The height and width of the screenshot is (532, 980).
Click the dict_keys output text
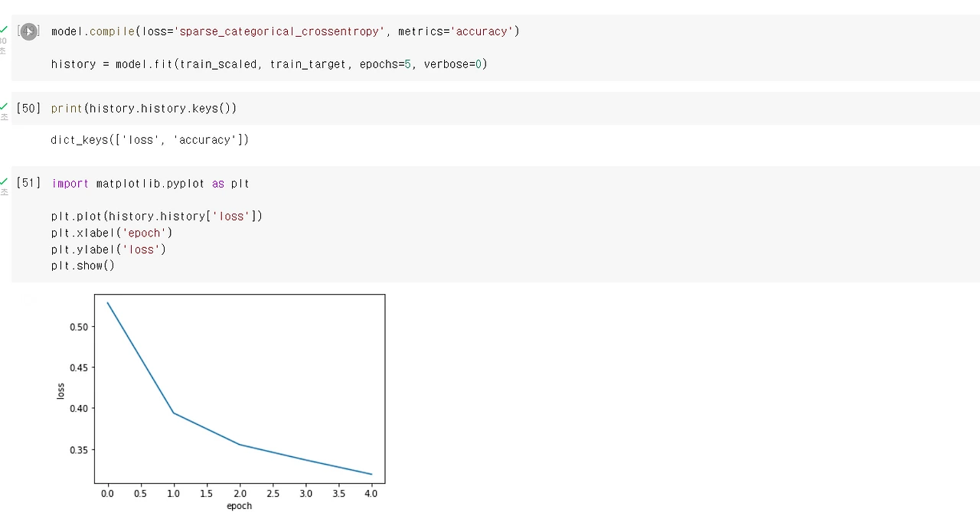click(150, 140)
